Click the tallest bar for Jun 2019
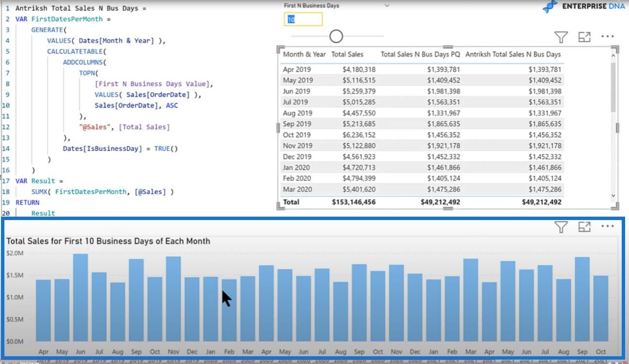Viewport: 629px width, 364px height. [x=81, y=298]
